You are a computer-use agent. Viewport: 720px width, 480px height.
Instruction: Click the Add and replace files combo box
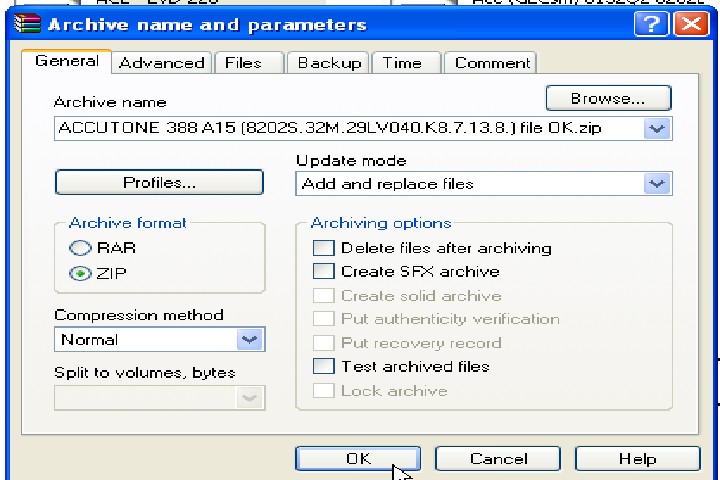(x=484, y=184)
